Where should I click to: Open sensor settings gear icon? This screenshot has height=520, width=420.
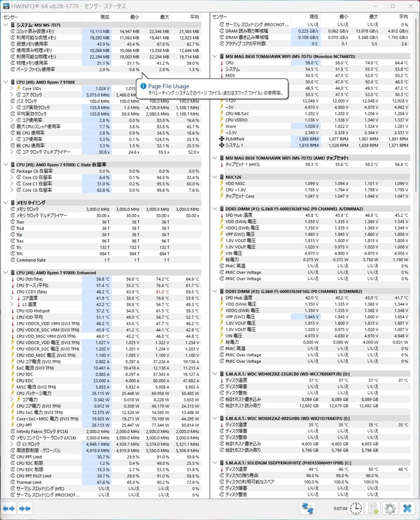coord(390,508)
